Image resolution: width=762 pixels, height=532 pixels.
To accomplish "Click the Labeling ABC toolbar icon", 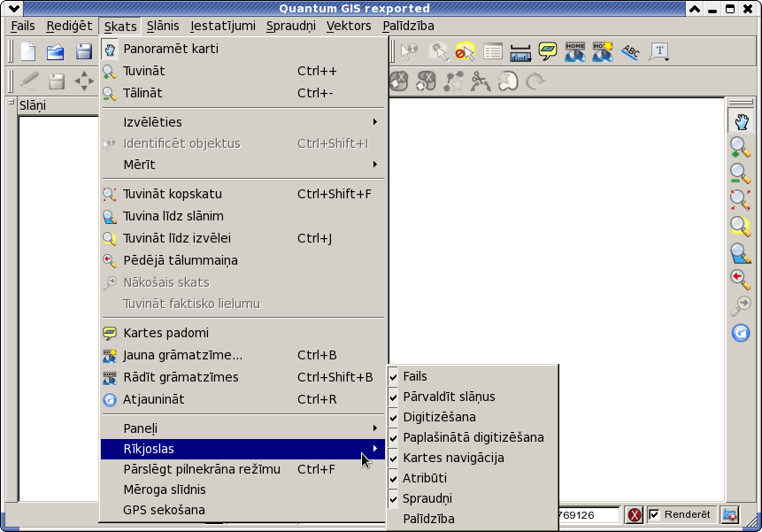I will [630, 51].
